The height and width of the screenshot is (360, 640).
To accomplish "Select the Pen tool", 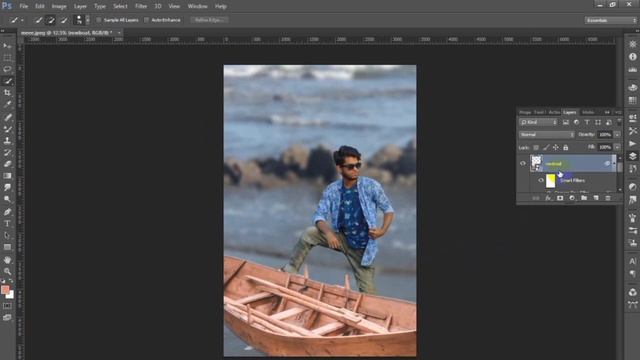I will [x=7, y=212].
